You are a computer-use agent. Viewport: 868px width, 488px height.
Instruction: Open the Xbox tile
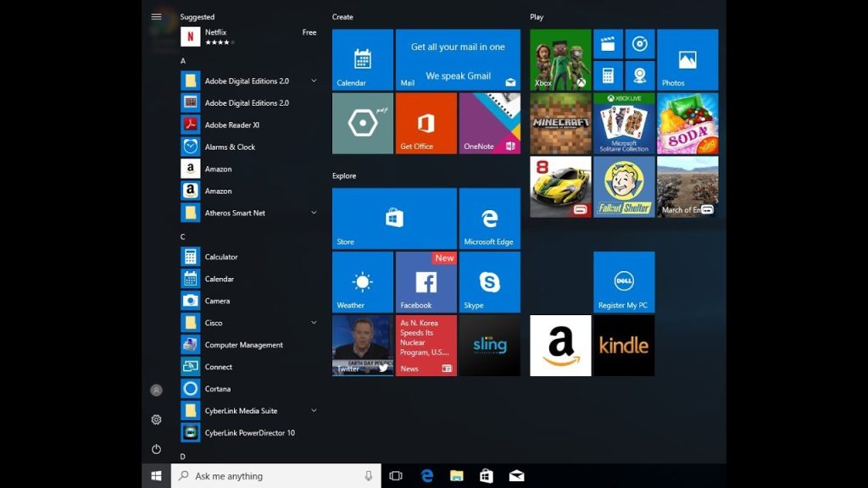(x=560, y=60)
